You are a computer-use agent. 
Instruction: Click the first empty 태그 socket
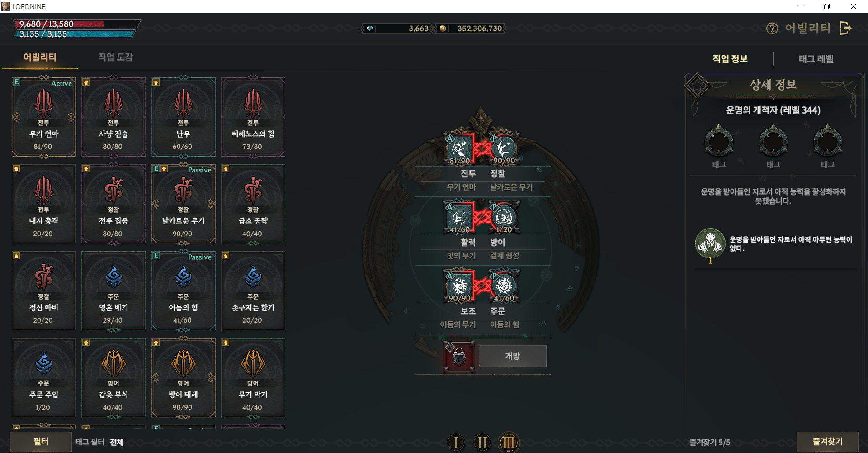(719, 141)
